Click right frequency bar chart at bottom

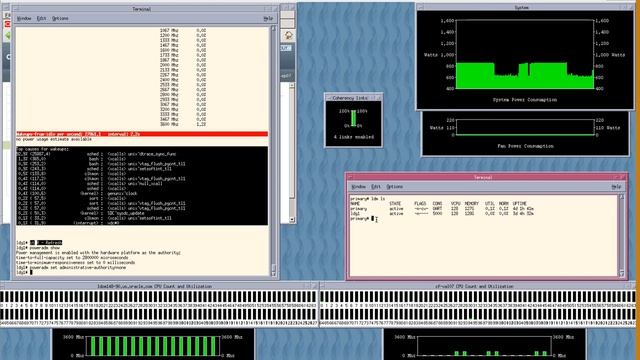pos(484,346)
